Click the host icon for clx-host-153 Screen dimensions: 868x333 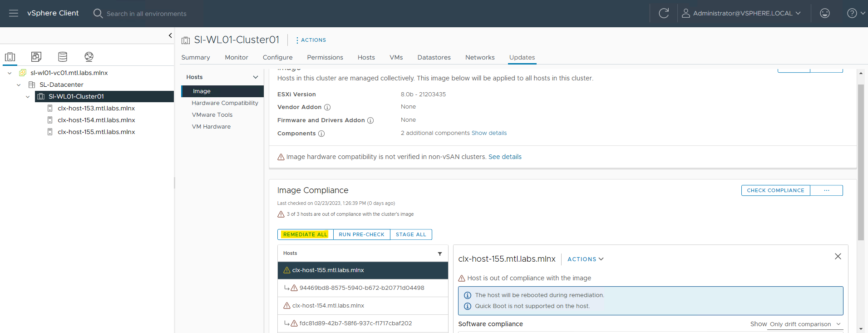click(x=50, y=108)
